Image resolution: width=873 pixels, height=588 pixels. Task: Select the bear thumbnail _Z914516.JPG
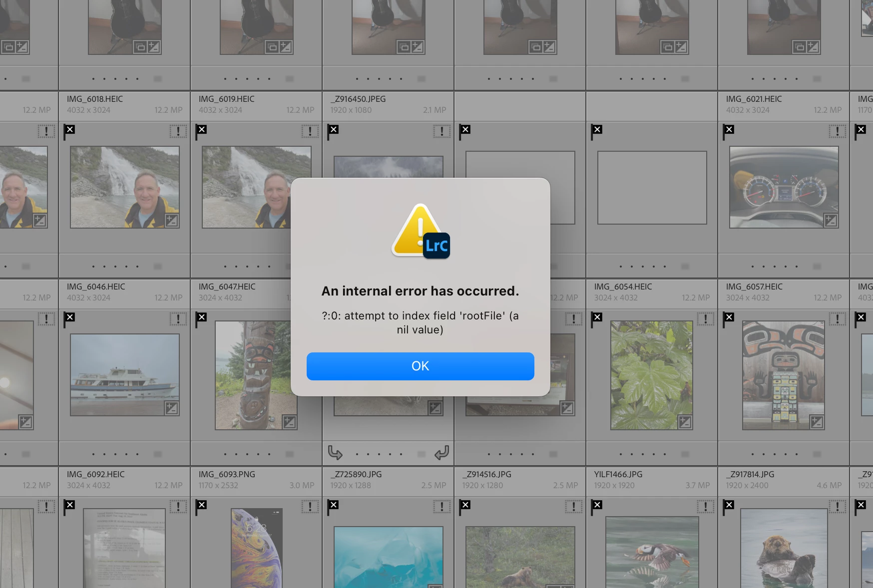pyautogui.click(x=520, y=557)
